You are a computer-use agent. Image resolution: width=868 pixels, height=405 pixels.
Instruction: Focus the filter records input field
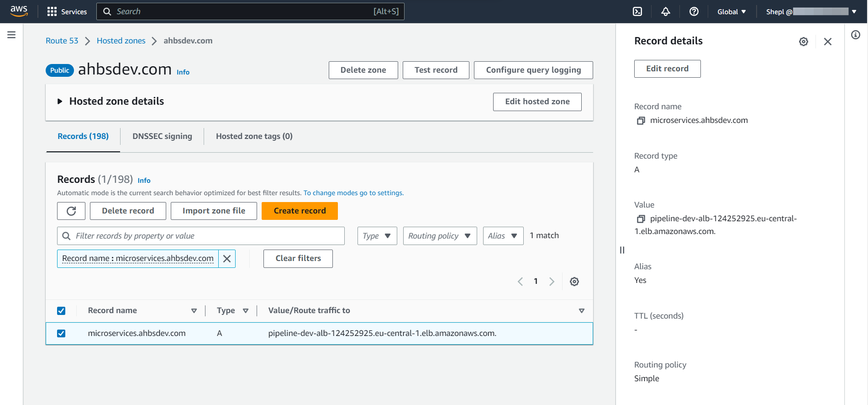click(201, 236)
